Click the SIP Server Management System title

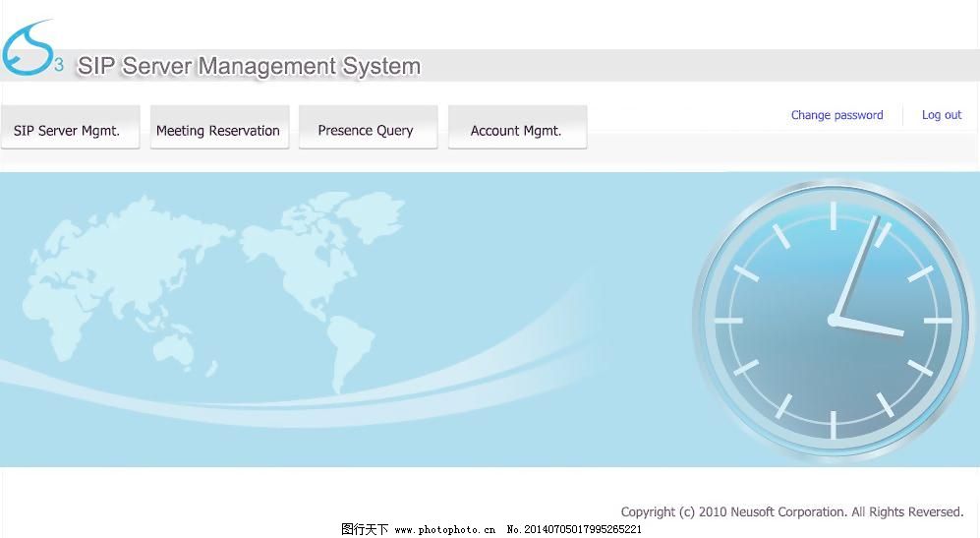click(249, 67)
